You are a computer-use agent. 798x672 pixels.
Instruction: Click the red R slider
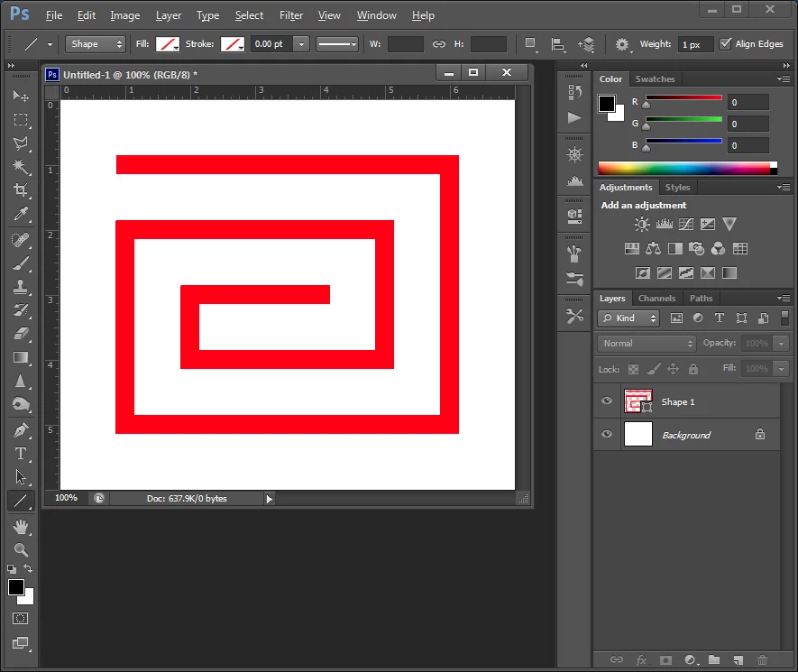[683, 97]
